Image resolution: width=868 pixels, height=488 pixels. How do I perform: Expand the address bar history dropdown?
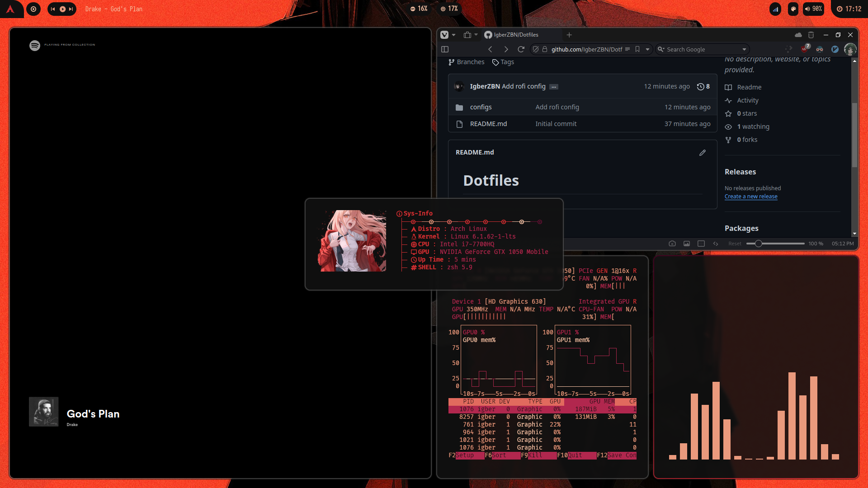pyautogui.click(x=647, y=49)
